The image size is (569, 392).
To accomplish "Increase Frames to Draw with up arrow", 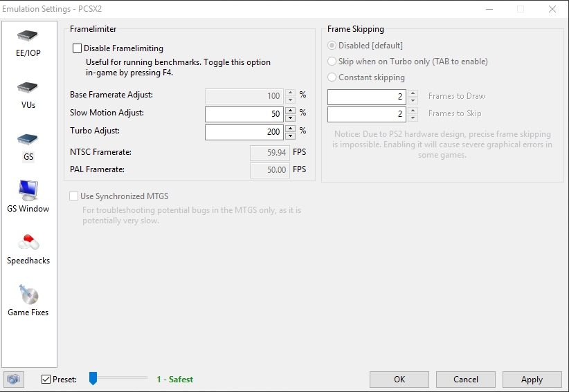I will (413, 93).
